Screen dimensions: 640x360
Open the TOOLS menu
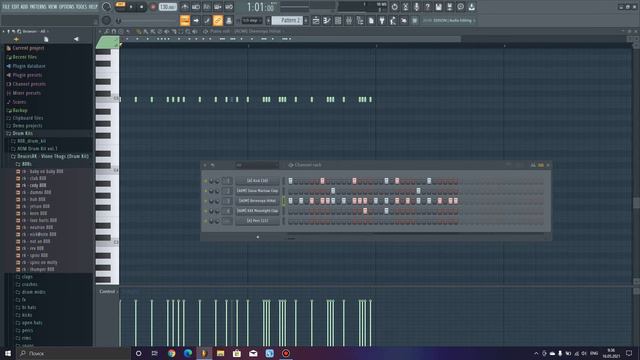click(x=81, y=7)
